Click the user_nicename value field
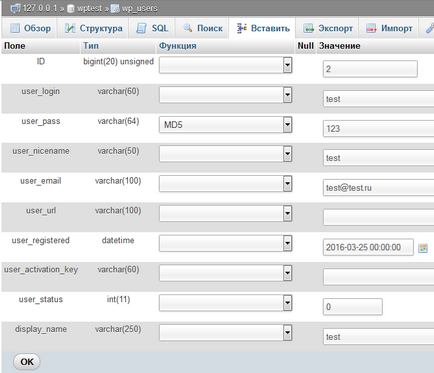This screenshot has height=373, width=434. coord(378,158)
